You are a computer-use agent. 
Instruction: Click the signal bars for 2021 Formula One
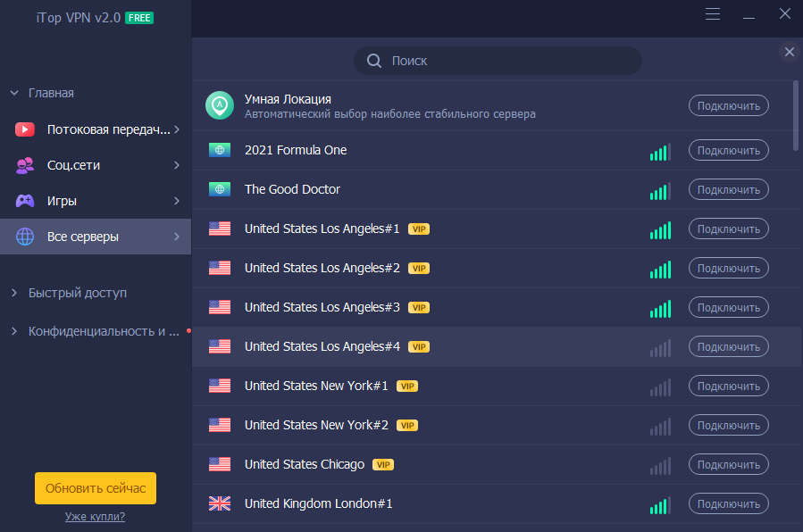click(x=660, y=152)
